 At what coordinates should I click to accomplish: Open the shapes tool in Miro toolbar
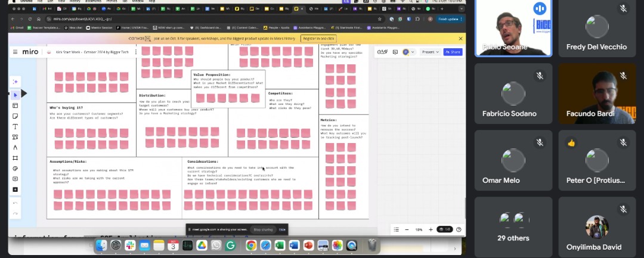pos(15,137)
